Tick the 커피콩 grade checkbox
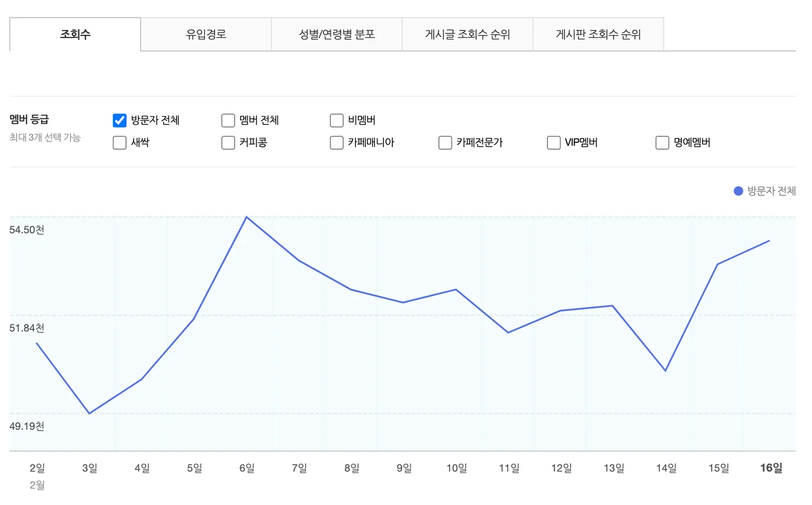Screen dimensions: 812x505 228,142
